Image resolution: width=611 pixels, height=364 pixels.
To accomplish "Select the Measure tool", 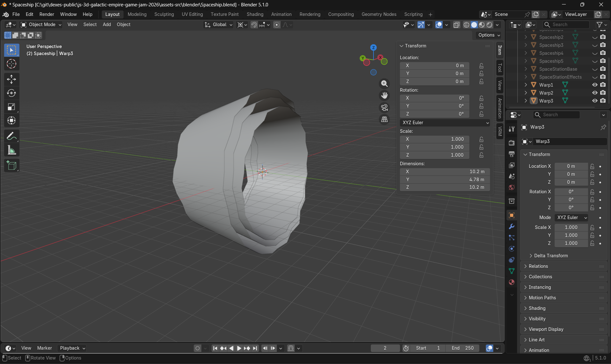I will [x=11, y=150].
